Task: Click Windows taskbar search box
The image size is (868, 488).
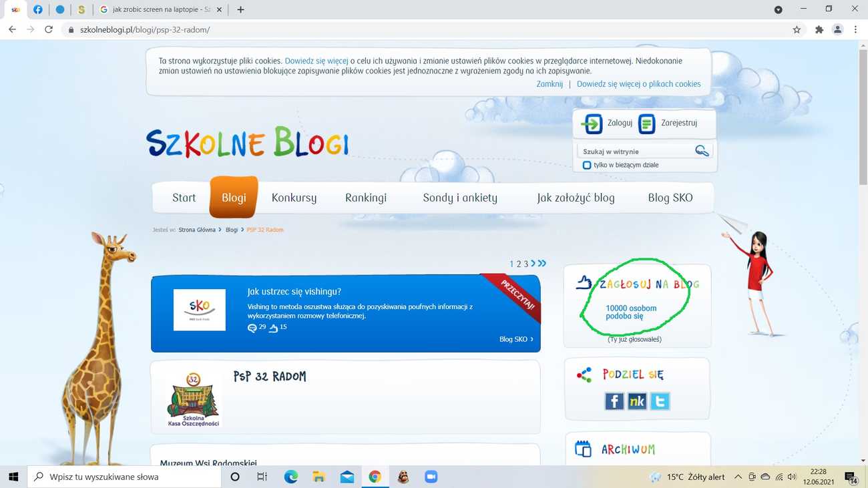Action: (124, 477)
